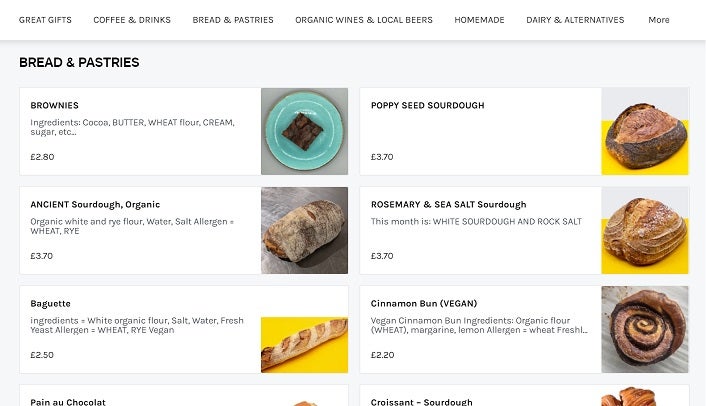Open the BROWNIES item title
Image resolution: width=706 pixels, height=406 pixels.
[55, 105]
